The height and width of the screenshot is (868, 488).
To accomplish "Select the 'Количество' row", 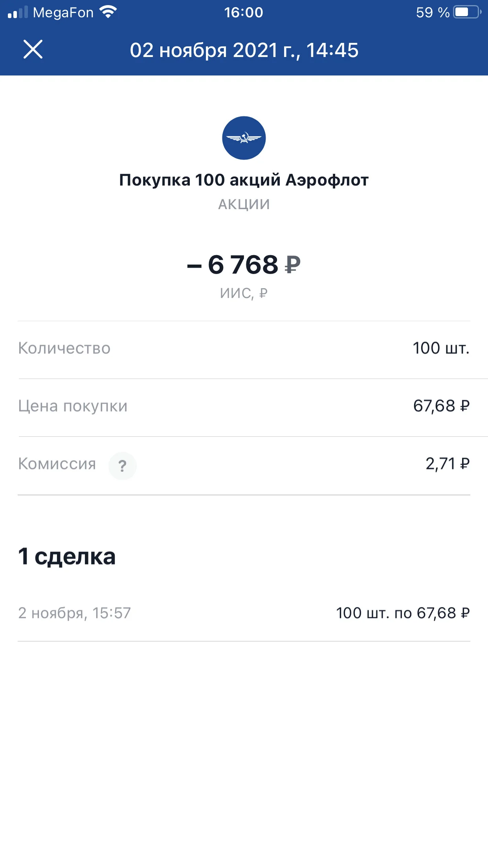I will click(244, 349).
